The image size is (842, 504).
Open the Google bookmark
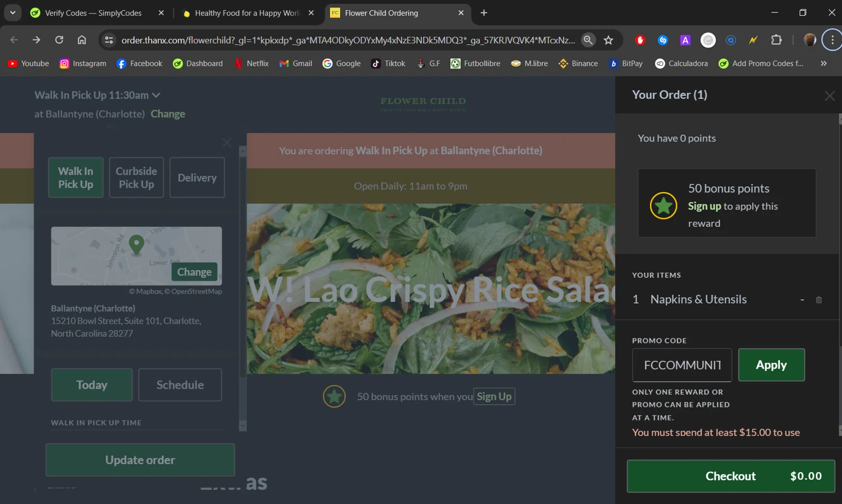tap(341, 63)
